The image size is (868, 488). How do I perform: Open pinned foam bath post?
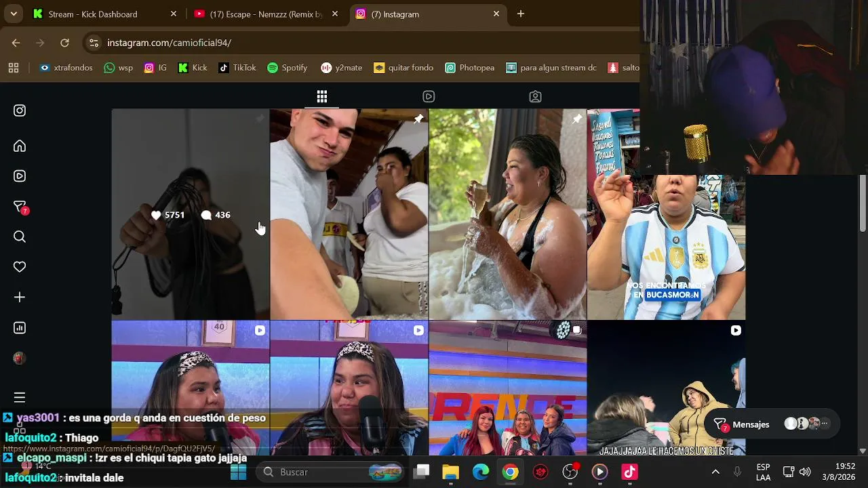coord(508,214)
